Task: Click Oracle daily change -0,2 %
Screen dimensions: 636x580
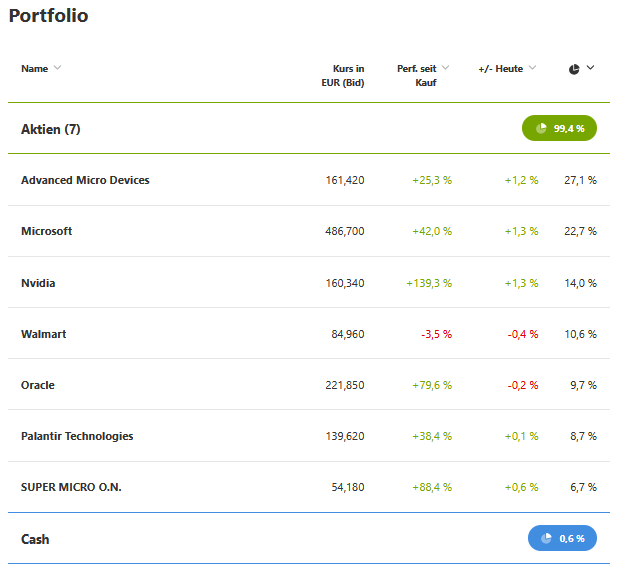Action: pyautogui.click(x=523, y=385)
